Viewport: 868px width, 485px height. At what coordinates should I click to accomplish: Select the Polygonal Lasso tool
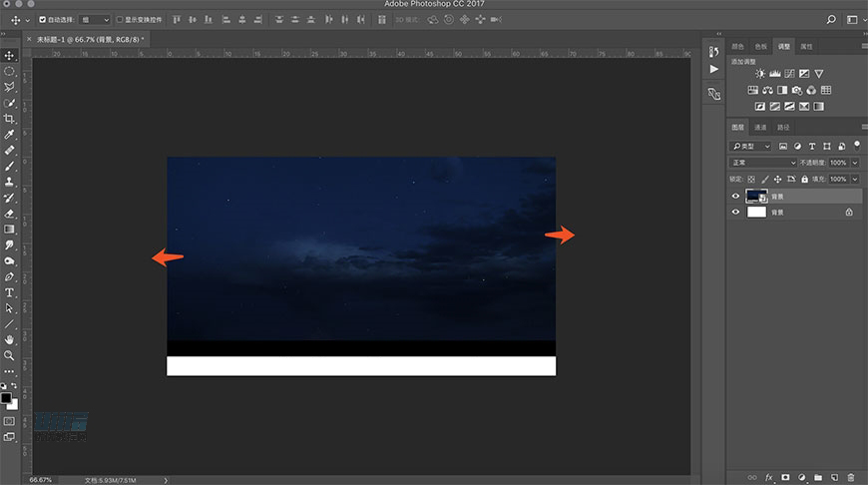tap(9, 87)
